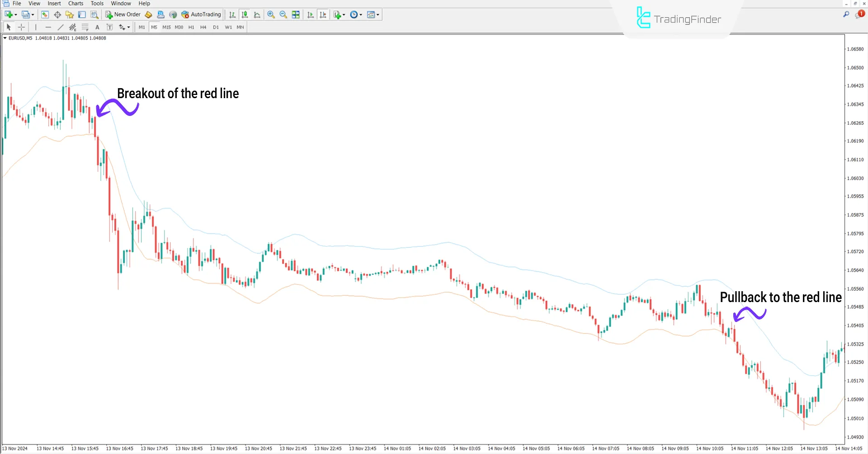The height and width of the screenshot is (454, 868).
Task: Switch to the H4 timeframe
Action: 203,27
